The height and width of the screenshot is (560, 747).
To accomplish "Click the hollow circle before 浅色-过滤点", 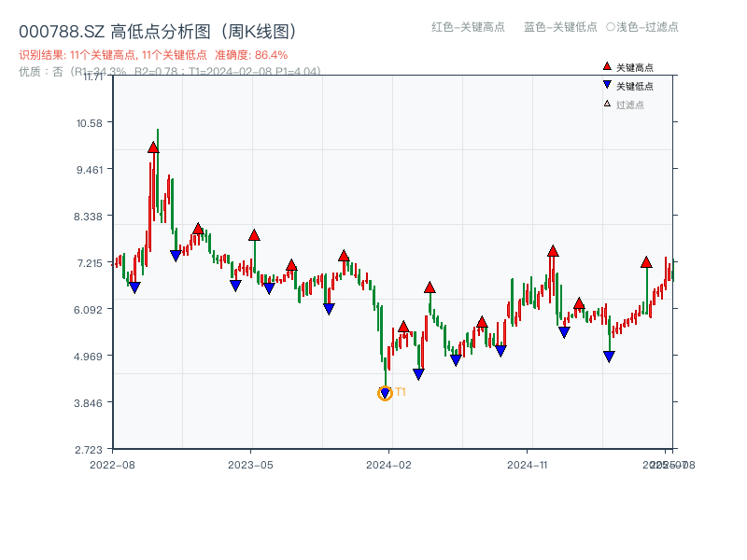I will click(611, 27).
